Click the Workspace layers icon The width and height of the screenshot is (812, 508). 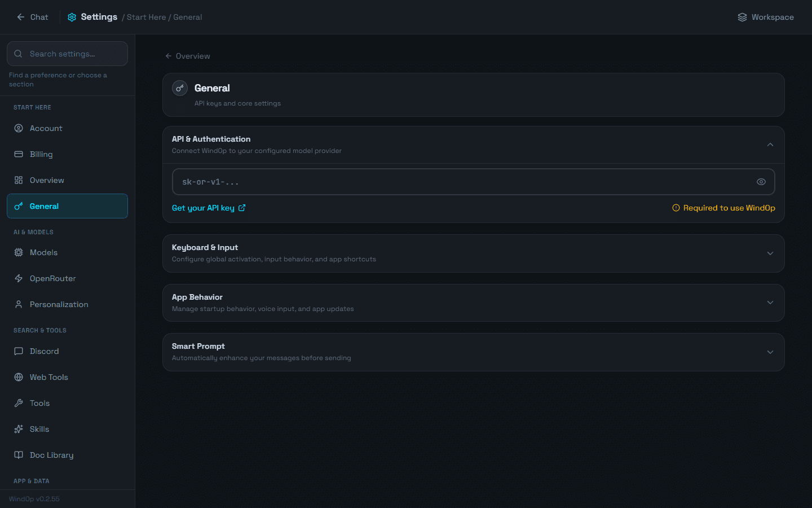pos(742,17)
